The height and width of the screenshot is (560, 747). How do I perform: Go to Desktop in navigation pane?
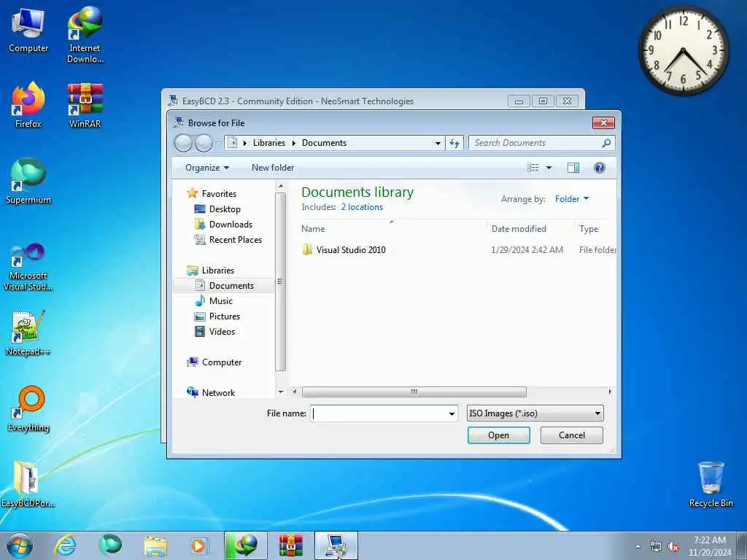tap(225, 209)
